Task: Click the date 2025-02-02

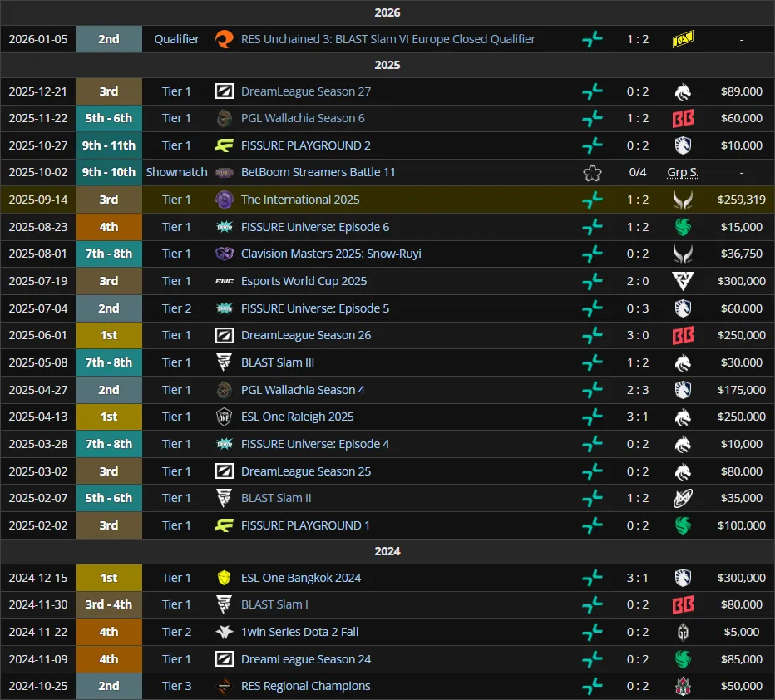Action: point(38,525)
